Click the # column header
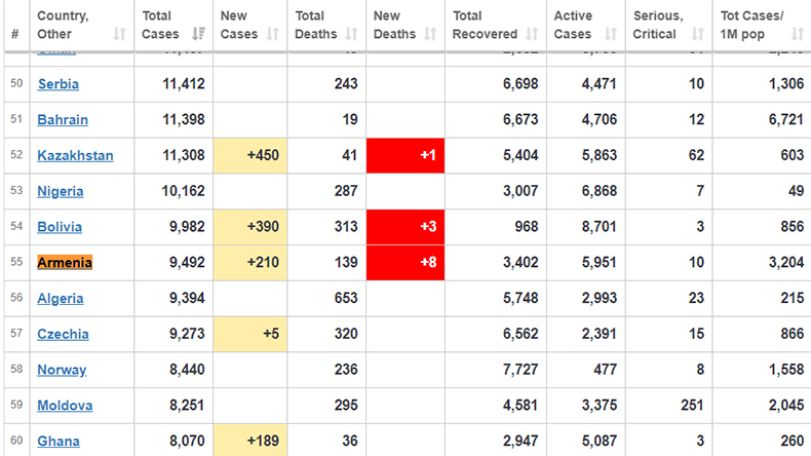The image size is (811, 456). [x=16, y=34]
